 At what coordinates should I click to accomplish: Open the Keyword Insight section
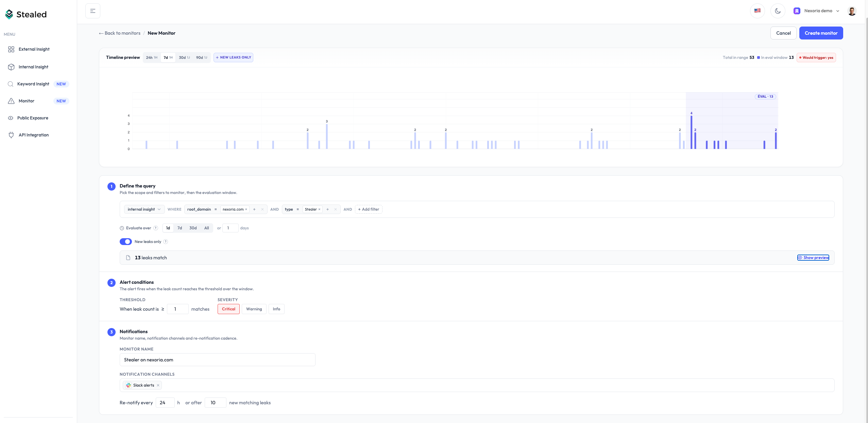pyautogui.click(x=33, y=84)
